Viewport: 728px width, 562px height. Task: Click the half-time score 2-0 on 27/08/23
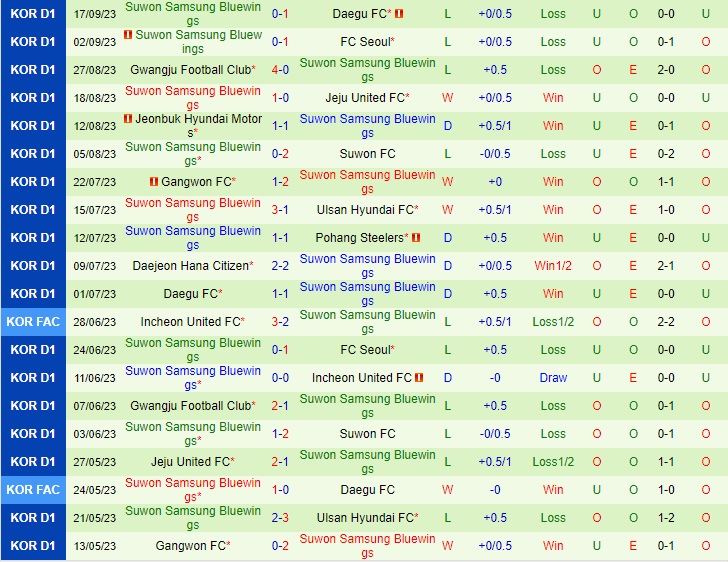pos(666,70)
